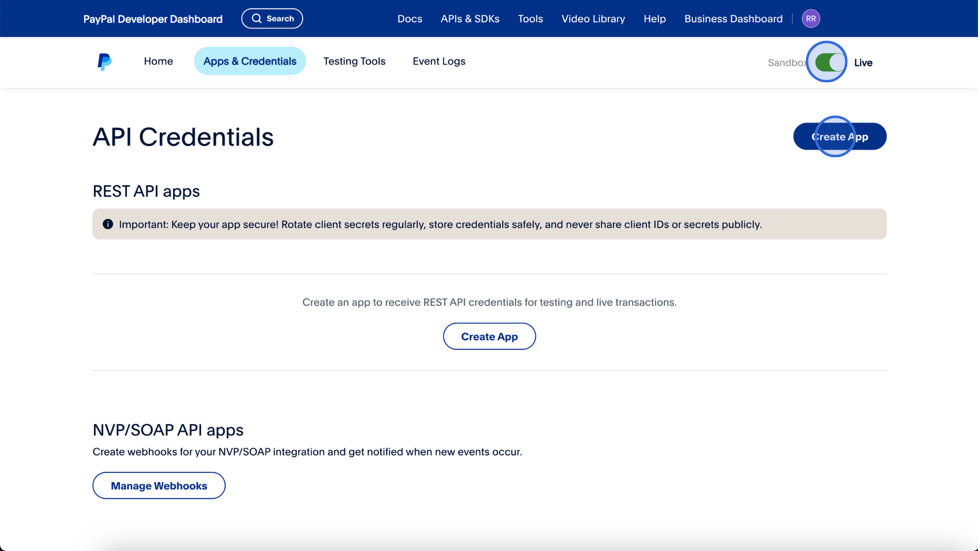Open APIs & SDKs menu
This screenshot has height=551, width=980.
pos(470,19)
